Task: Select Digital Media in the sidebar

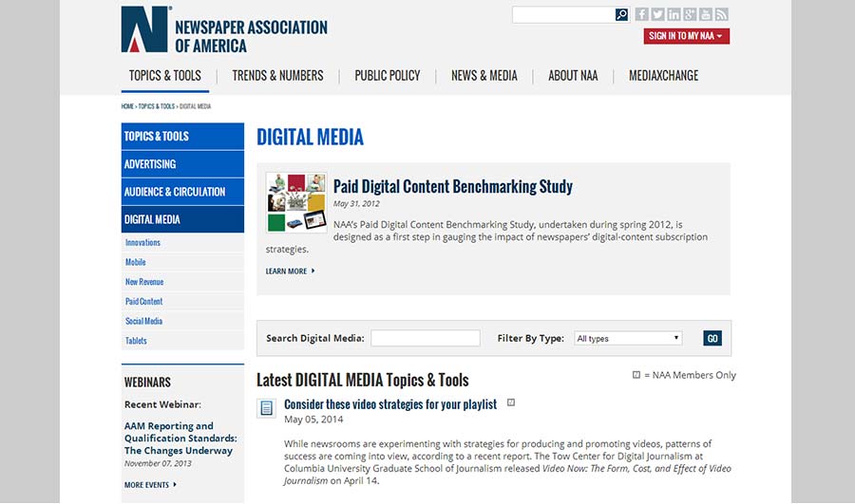Action: coord(182,219)
